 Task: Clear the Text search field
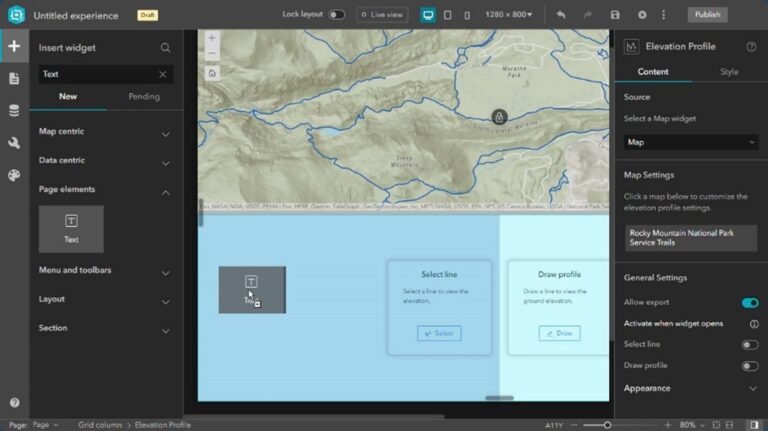click(163, 74)
